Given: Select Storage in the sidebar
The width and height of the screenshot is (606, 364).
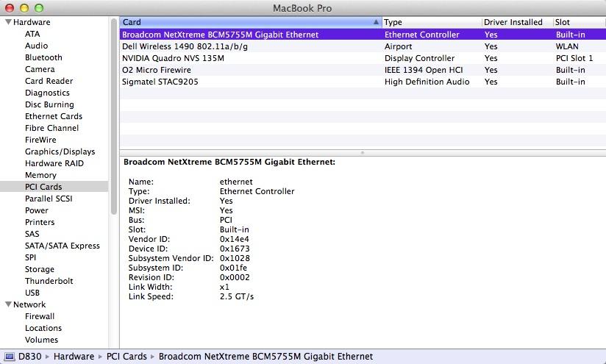Looking at the screenshot, I should pyautogui.click(x=40, y=269).
